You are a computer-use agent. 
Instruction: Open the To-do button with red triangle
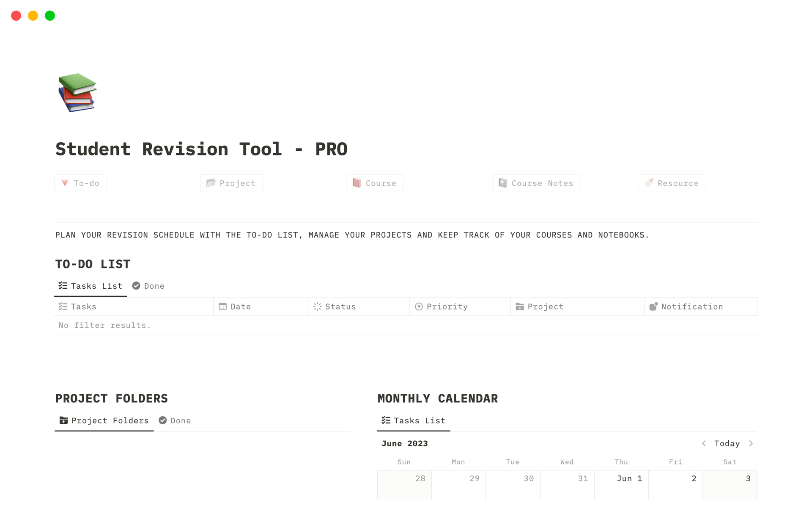[x=80, y=183]
